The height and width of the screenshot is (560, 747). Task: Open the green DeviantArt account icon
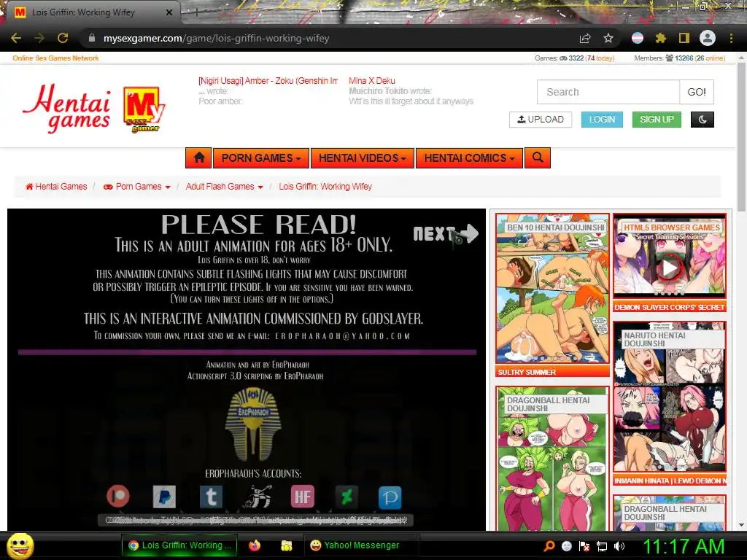point(347,497)
